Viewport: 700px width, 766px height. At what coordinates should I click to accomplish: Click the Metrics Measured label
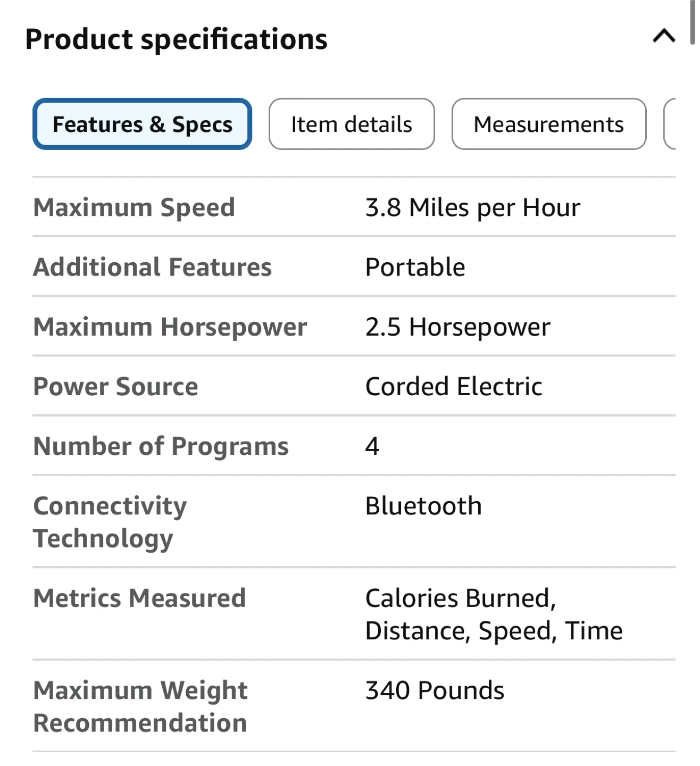139,598
